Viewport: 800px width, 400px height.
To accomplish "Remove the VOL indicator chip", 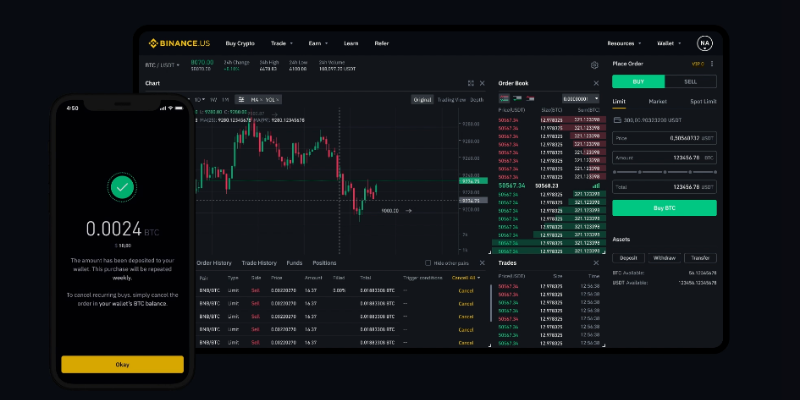I will tap(278, 100).
